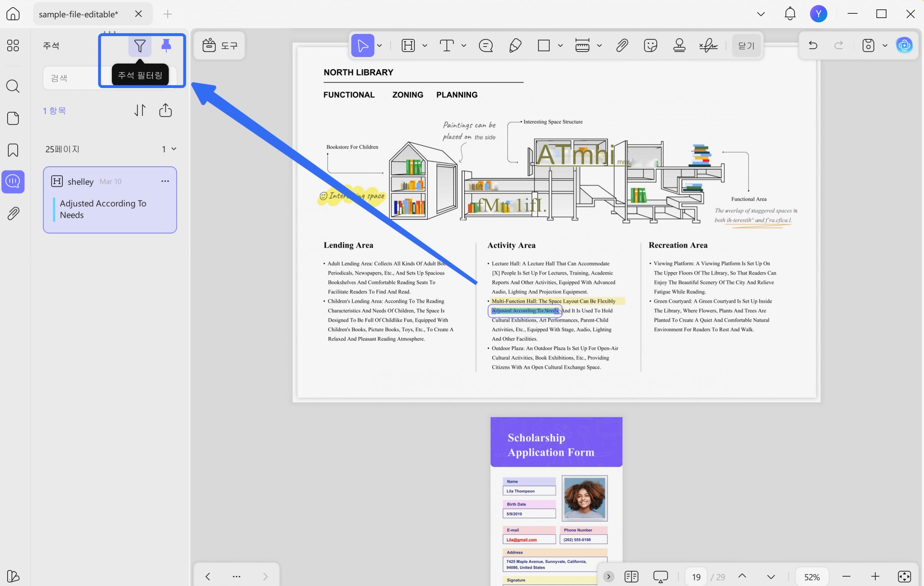
Task: Export annotations with the share icon
Action: pyautogui.click(x=165, y=110)
